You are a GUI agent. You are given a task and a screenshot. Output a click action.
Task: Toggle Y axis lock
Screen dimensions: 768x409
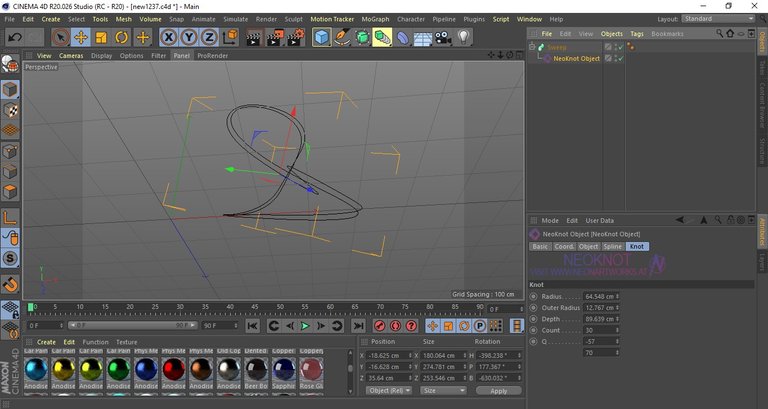189,37
